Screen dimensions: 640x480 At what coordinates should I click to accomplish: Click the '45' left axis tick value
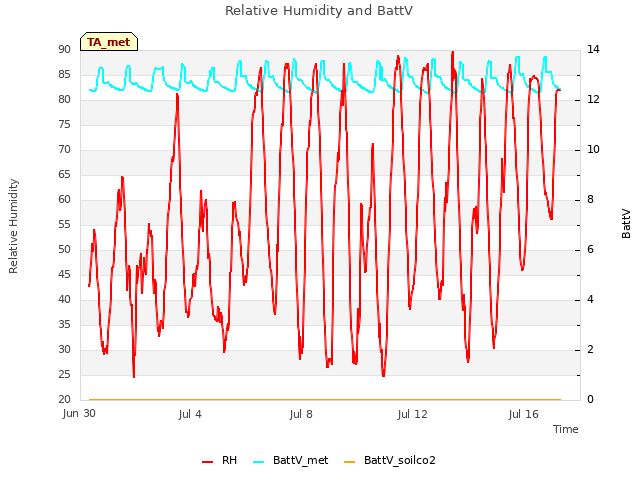pos(64,274)
